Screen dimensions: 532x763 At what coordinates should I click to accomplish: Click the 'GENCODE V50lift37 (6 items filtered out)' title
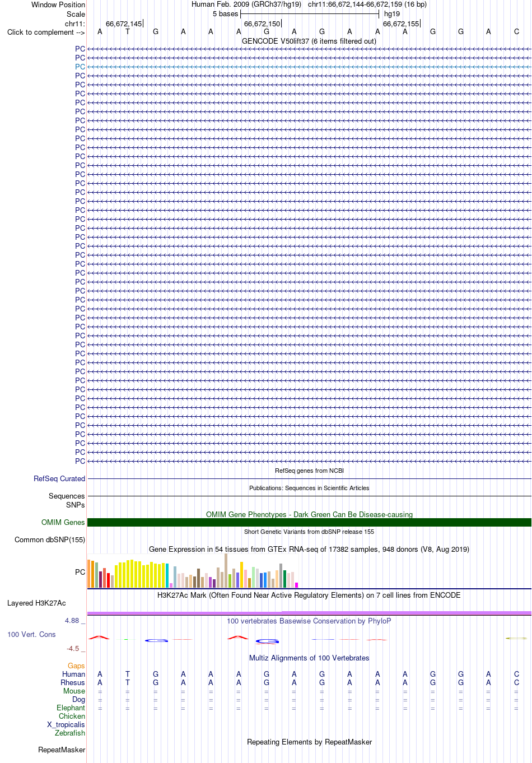tap(309, 41)
